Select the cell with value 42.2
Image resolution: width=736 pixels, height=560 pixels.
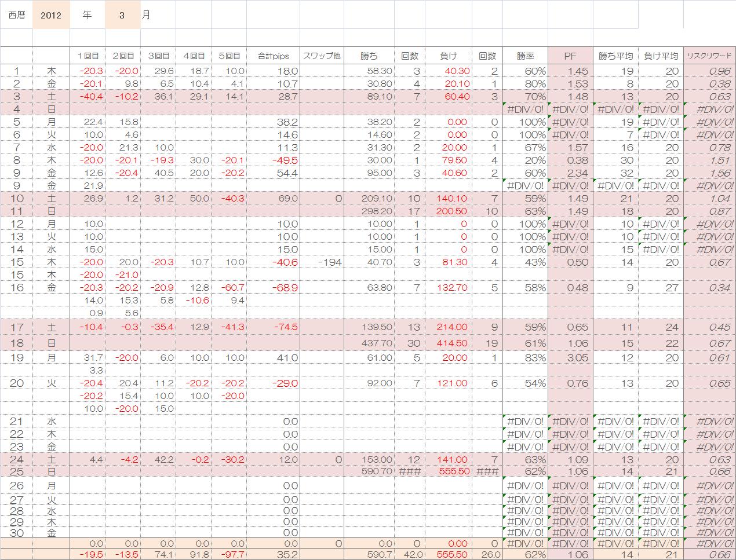(x=158, y=459)
